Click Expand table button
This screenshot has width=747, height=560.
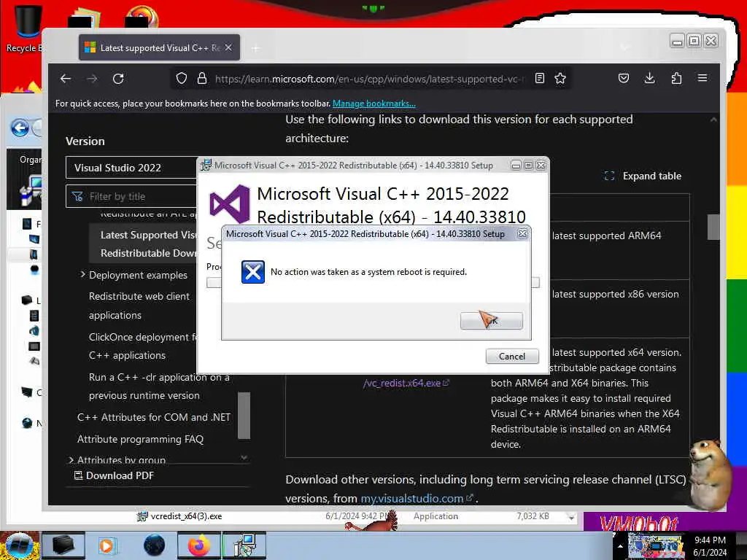click(x=643, y=176)
